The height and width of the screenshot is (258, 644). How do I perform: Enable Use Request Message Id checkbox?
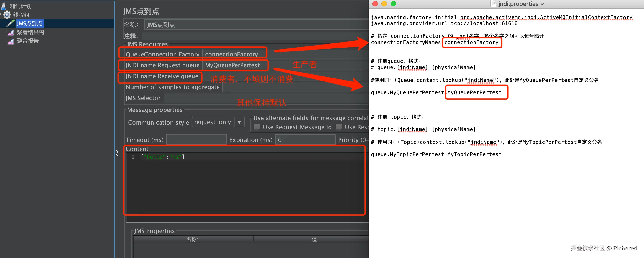[257, 127]
